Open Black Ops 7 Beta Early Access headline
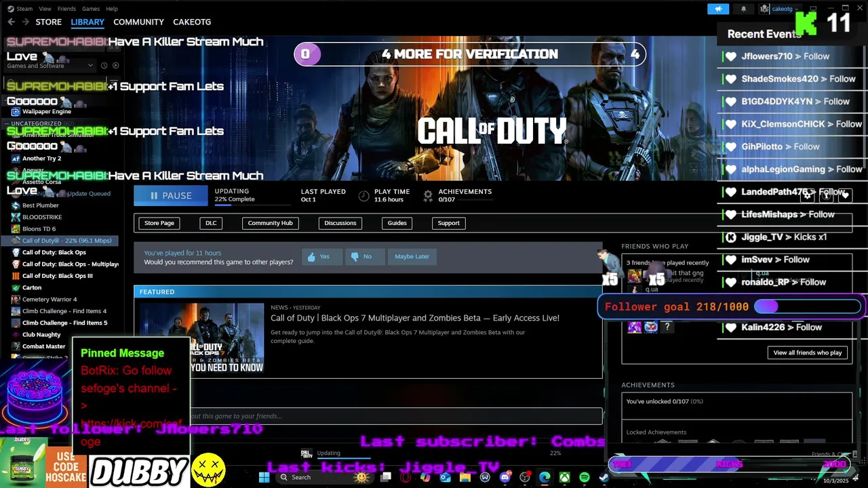Screen dimensions: 868x488 click(415, 318)
